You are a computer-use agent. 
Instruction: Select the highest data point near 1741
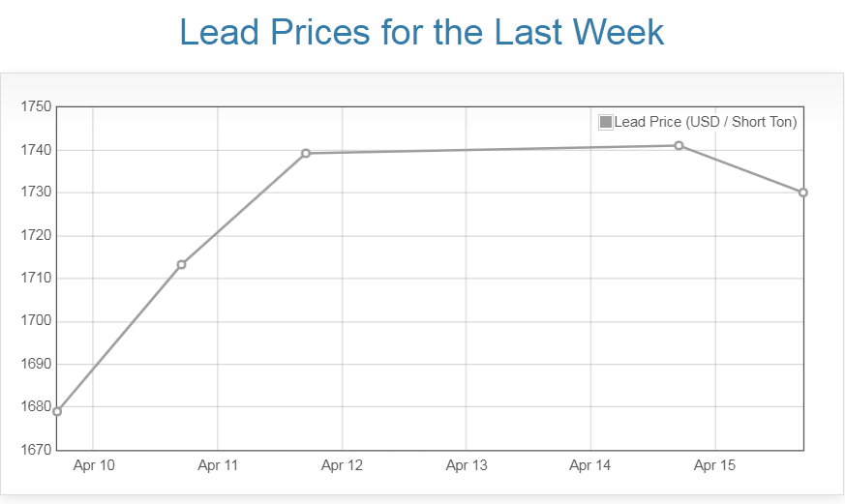(x=679, y=145)
